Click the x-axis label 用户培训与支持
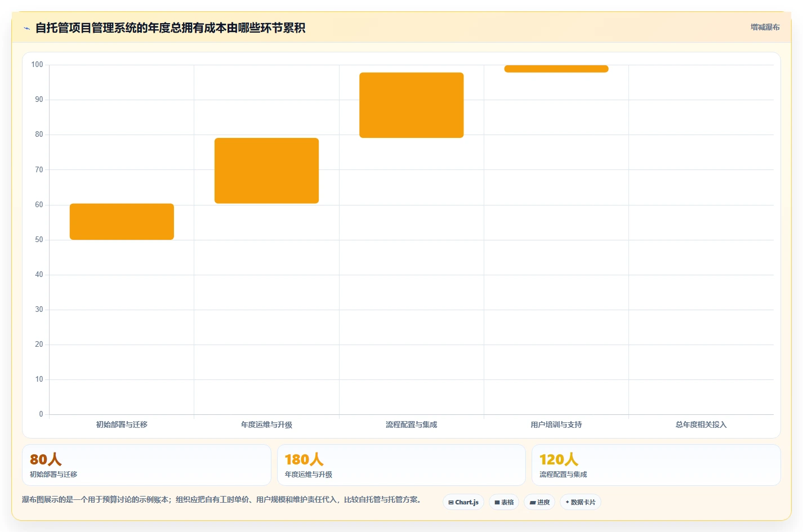Screen dimensions: 803x532 [x=556, y=424]
